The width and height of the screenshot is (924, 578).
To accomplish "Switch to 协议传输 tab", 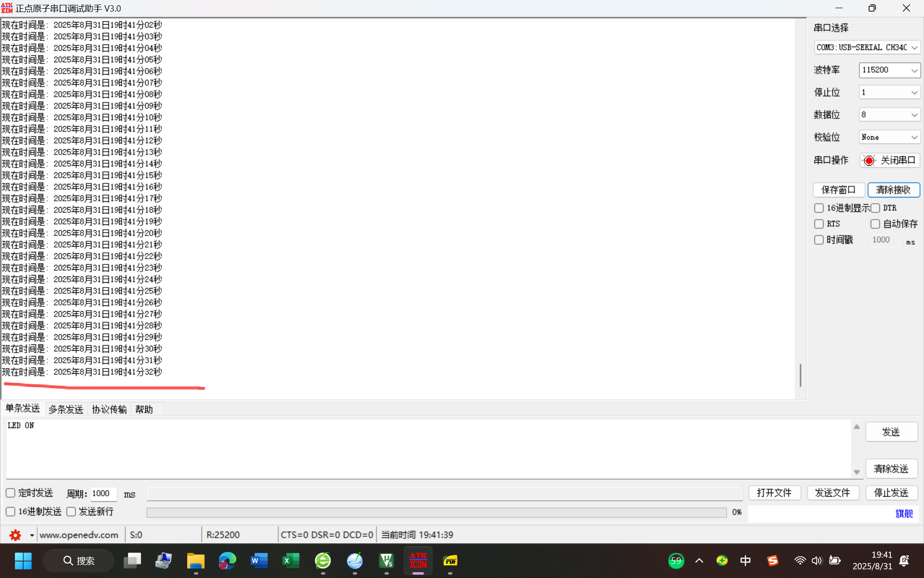I will pyautogui.click(x=109, y=409).
